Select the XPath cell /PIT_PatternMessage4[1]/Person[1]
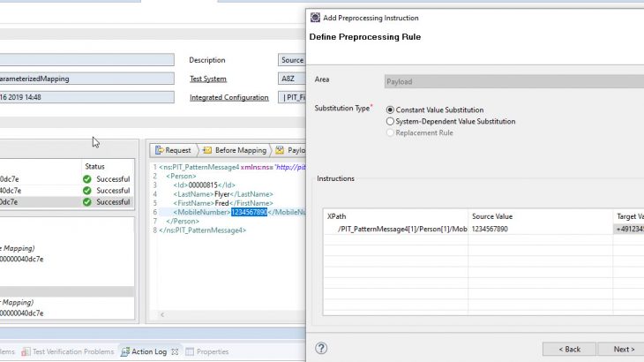This screenshot has height=362, width=644. click(395, 229)
